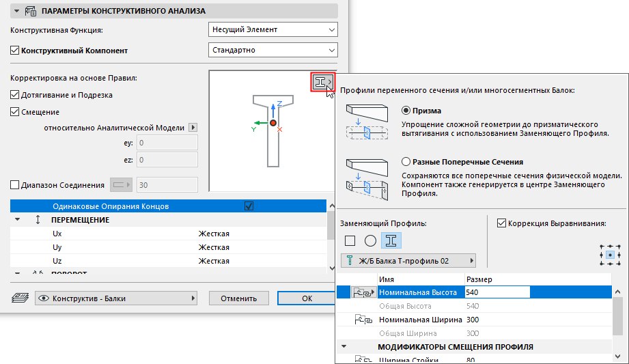Click the Диапазон Соединения value field
Viewport: 629px width, 364px height.
tap(167, 185)
